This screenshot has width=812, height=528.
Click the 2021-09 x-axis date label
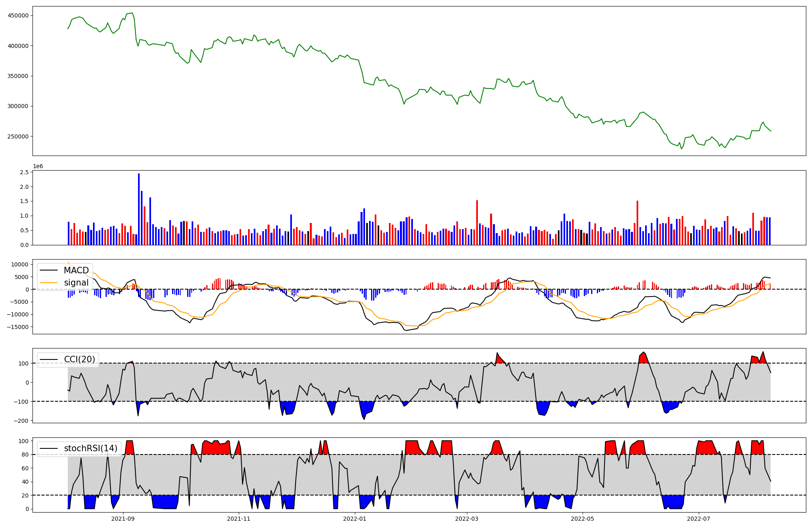point(123,519)
